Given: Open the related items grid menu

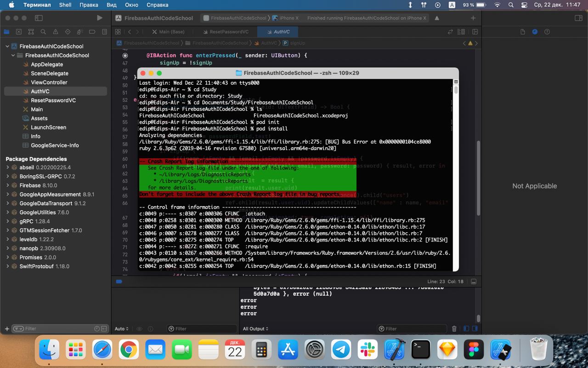Looking at the screenshot, I should 118,32.
